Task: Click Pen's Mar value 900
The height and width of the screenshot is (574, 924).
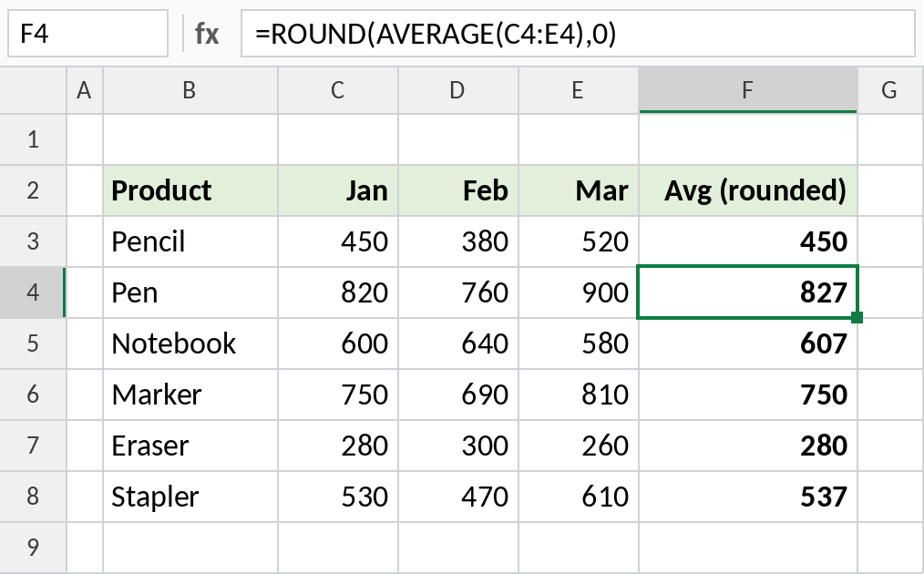Action: [x=578, y=292]
